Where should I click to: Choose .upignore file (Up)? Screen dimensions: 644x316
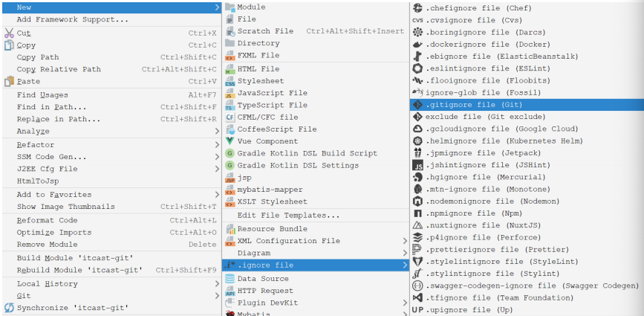point(527,310)
